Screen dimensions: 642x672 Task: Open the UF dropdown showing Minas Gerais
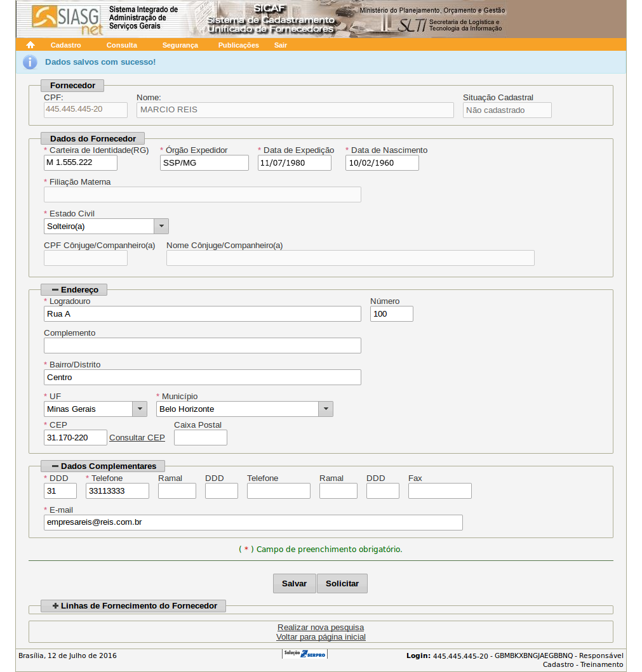pyautogui.click(x=139, y=409)
